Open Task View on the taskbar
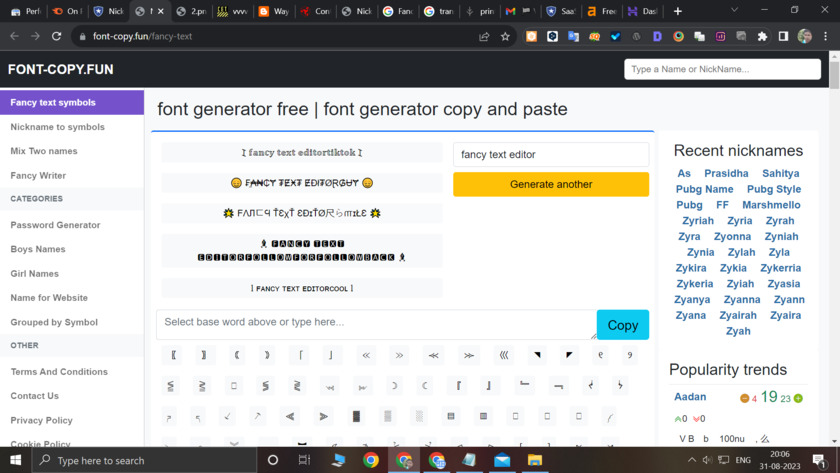Screen dimensions: 840x473 pos(304,460)
